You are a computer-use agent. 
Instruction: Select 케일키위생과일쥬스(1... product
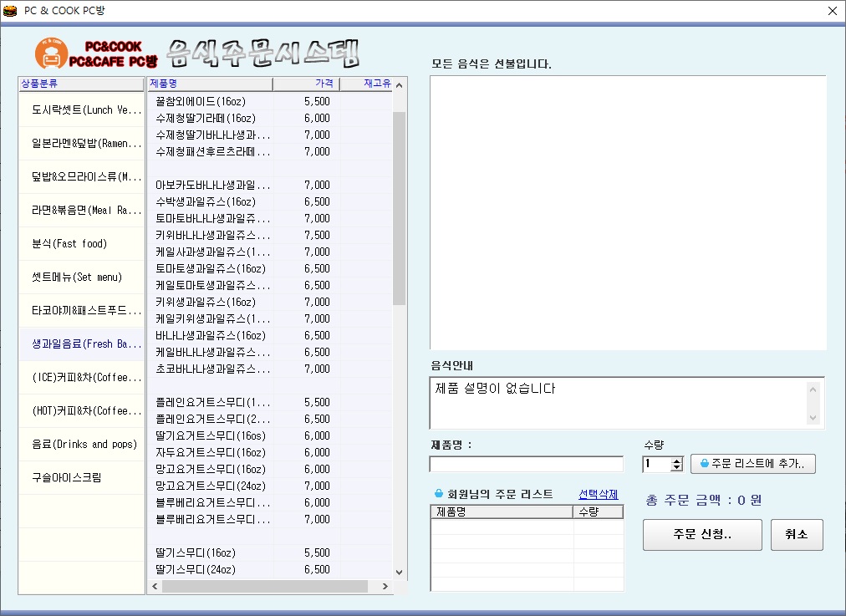pyautogui.click(x=270, y=318)
